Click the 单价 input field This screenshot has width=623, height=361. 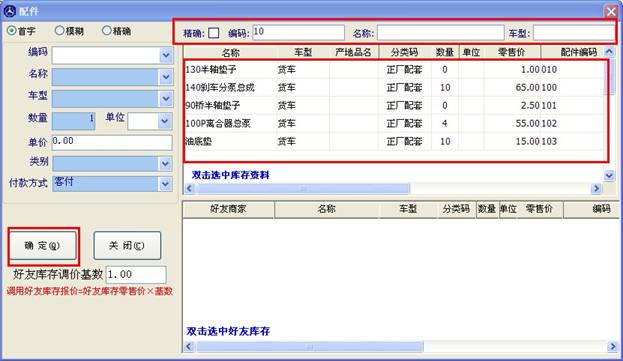pyautogui.click(x=112, y=143)
